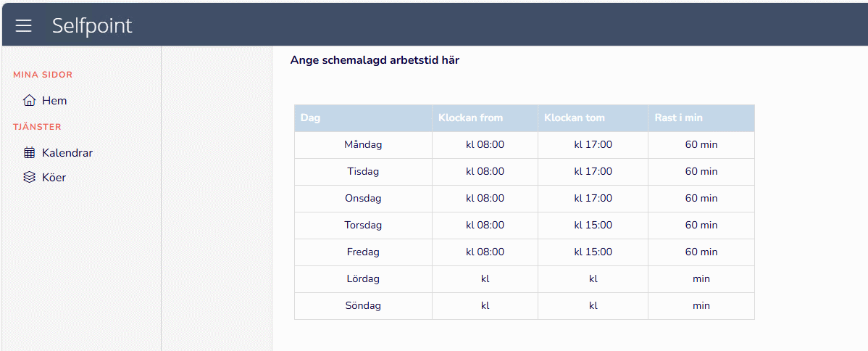Click the Hem house icon
Image resolution: width=868 pixels, height=351 pixels.
pos(29,101)
